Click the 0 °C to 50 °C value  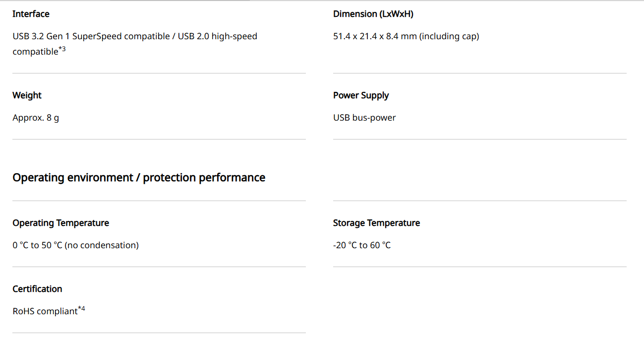[x=37, y=245]
